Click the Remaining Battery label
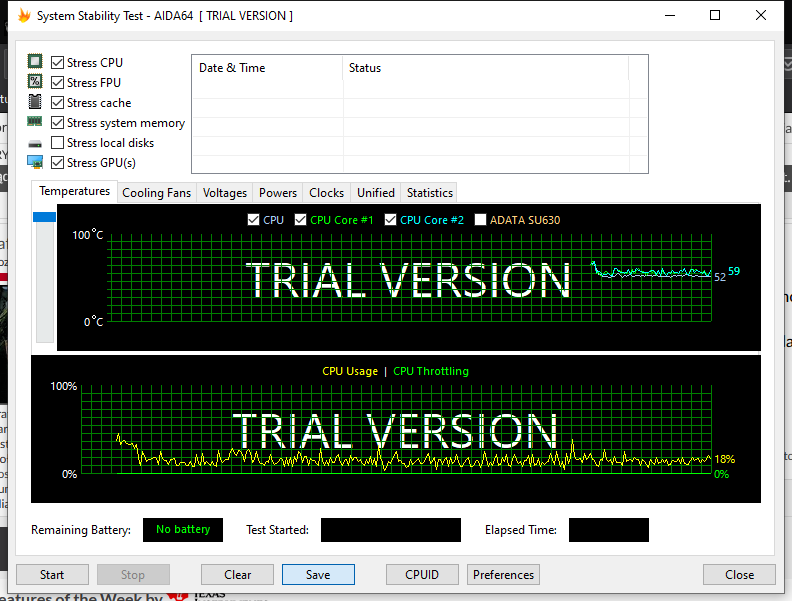Screen dimensions: 792x601 pos(81,530)
